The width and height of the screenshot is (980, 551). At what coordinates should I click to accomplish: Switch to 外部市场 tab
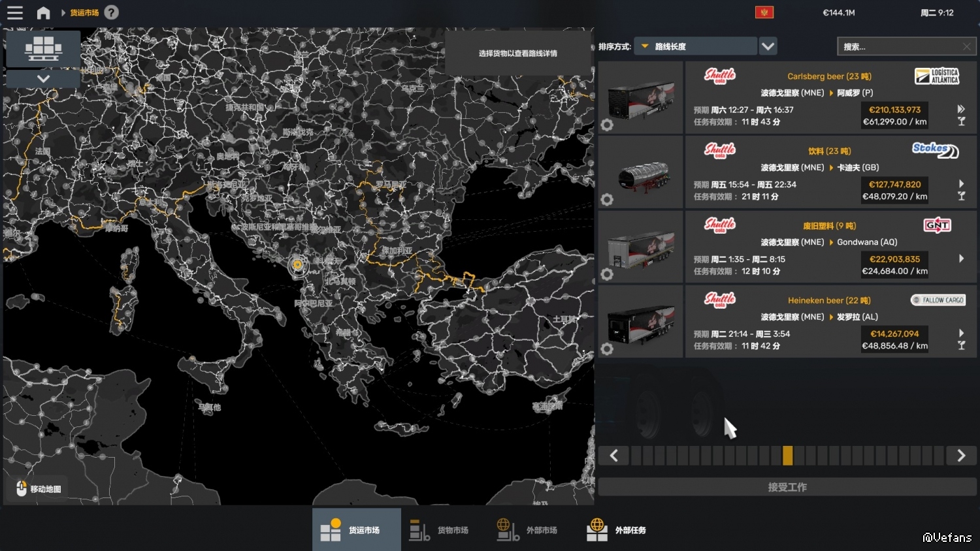point(528,530)
